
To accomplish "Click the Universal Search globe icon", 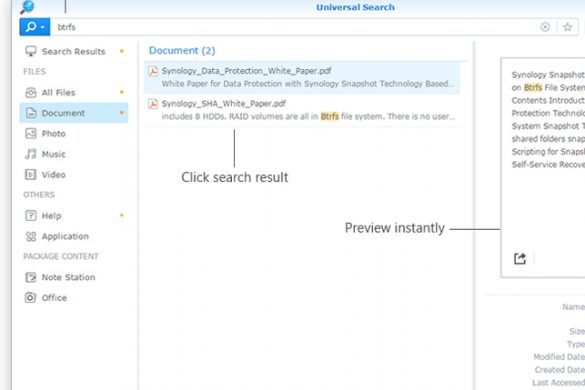I will [x=27, y=7].
